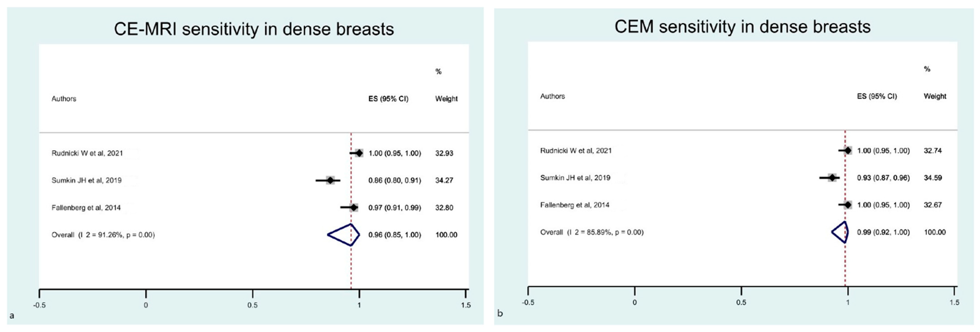Click the ES (95% CI) header in CEM plot
Screen dimensions: 980x332
point(877,96)
